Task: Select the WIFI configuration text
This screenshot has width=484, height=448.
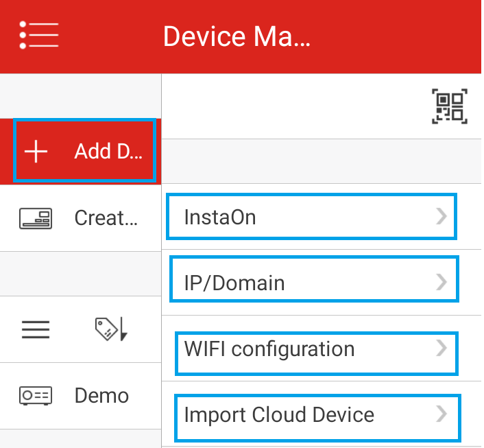Action: [269, 349]
